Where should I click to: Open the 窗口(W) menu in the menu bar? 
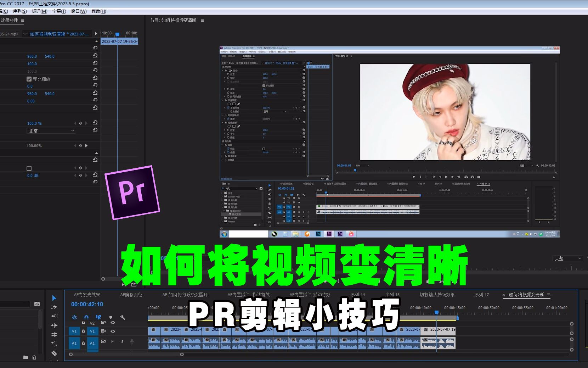[x=78, y=11]
